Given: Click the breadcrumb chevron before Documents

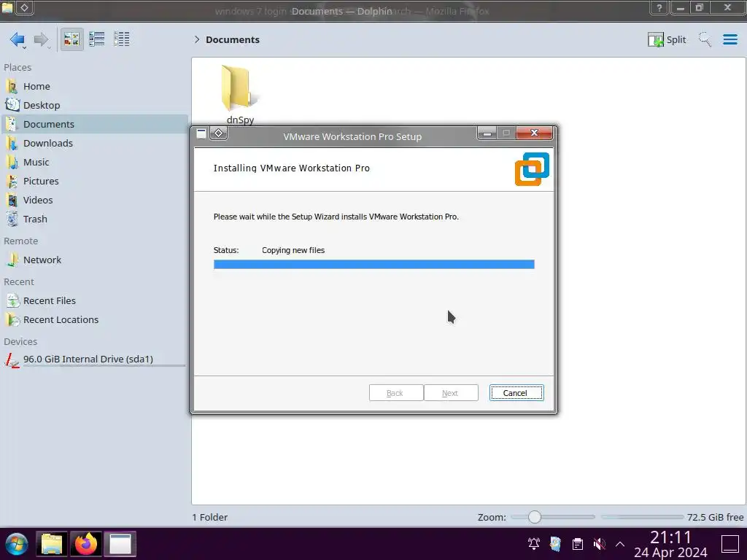Looking at the screenshot, I should (x=197, y=39).
